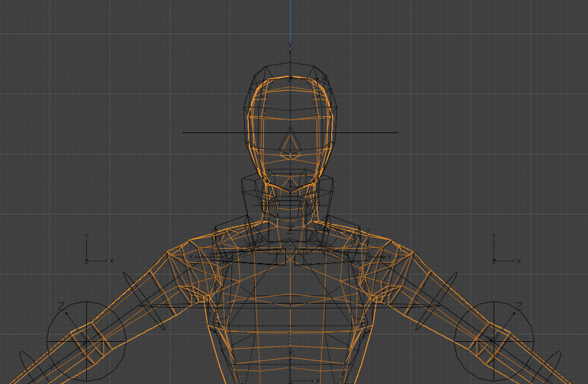Click the X label of the left axes empty
588x384 pixels.
[x=112, y=261]
